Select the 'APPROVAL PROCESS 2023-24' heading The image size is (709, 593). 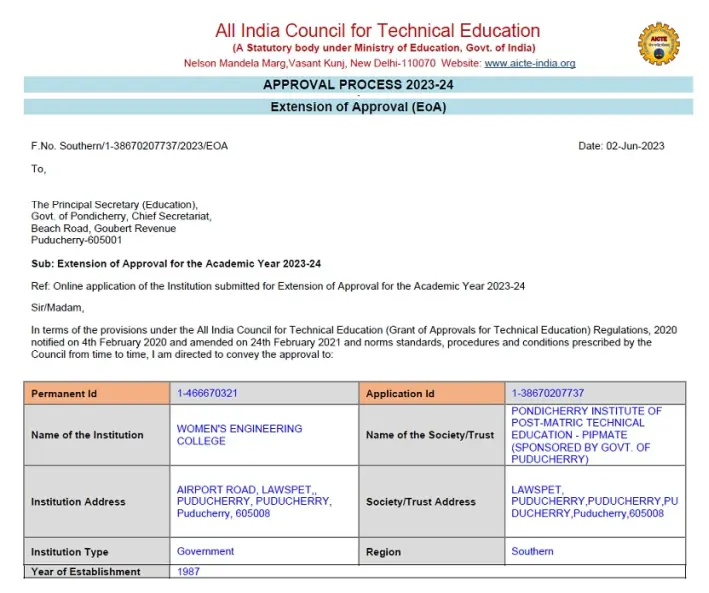click(358, 85)
